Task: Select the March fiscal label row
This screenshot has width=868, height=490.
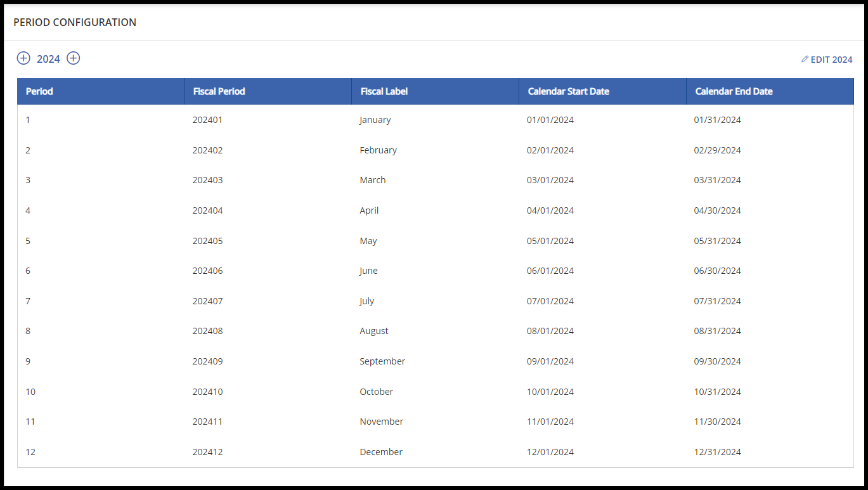Action: [372, 180]
